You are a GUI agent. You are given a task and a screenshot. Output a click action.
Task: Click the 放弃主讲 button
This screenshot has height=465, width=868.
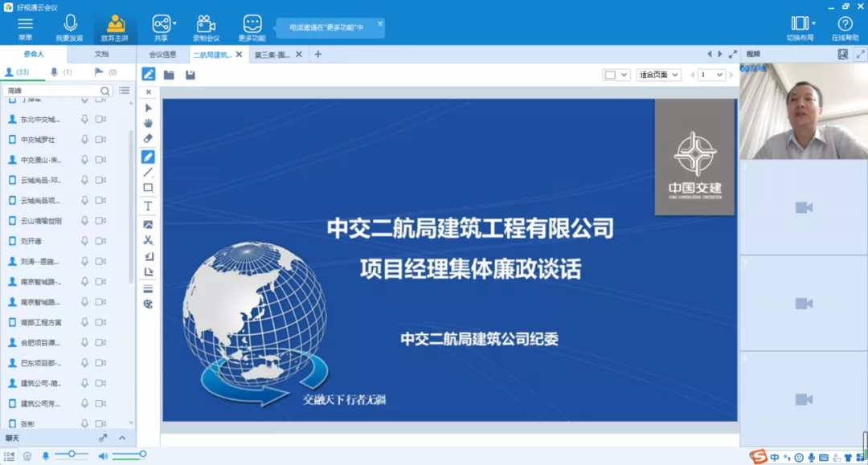click(x=116, y=24)
